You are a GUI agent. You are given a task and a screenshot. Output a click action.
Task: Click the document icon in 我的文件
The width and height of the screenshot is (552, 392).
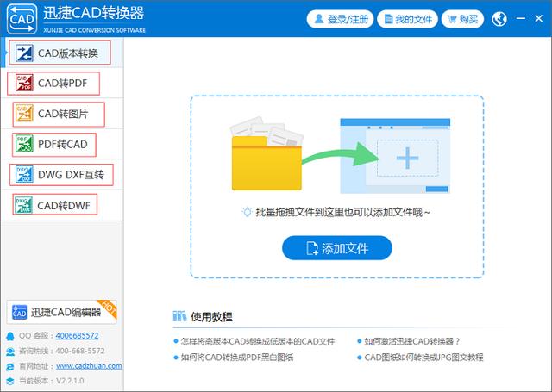pyautogui.click(x=388, y=19)
